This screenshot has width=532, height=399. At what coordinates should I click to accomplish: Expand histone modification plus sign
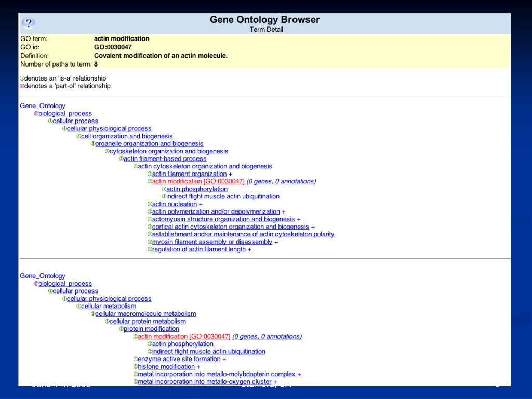[x=198, y=367]
